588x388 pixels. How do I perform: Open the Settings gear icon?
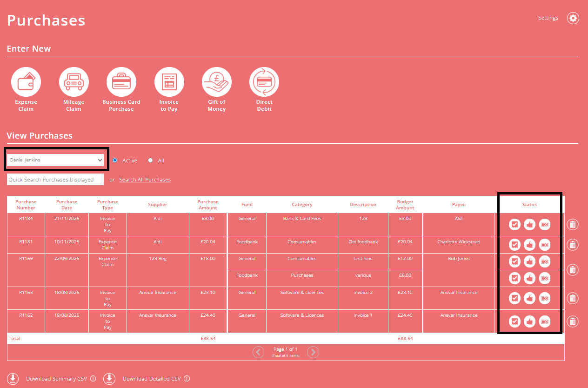coord(573,18)
